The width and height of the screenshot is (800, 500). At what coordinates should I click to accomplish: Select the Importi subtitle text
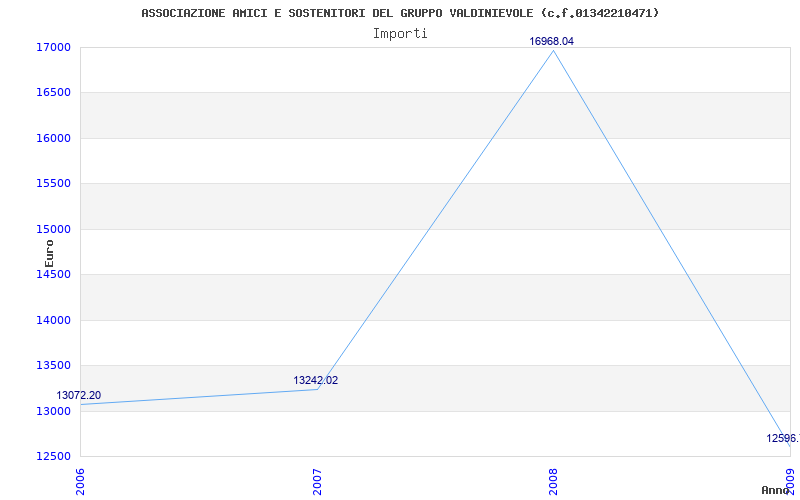400,34
